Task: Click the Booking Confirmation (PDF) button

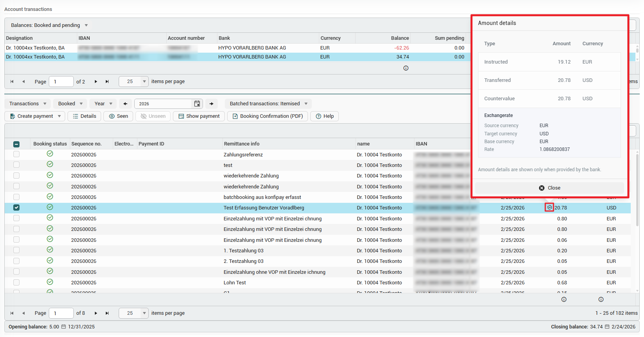Action: (x=268, y=116)
